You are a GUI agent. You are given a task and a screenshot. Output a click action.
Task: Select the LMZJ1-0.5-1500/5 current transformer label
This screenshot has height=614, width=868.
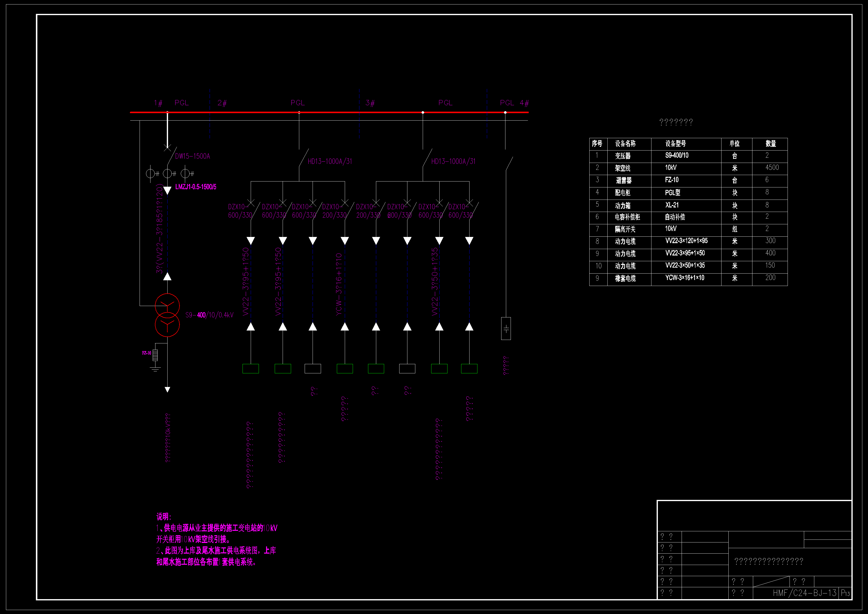click(196, 187)
